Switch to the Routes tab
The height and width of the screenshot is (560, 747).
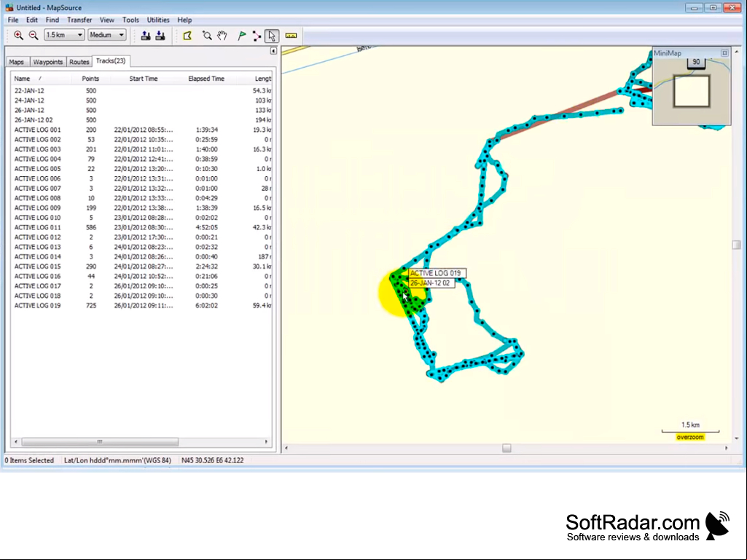click(79, 62)
